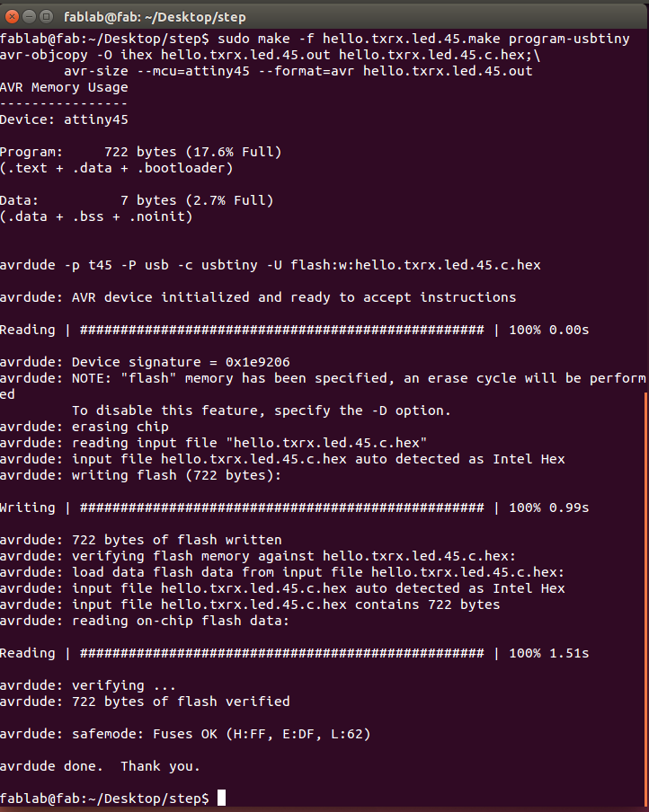Minimize the terminal window
The height and width of the screenshot is (812, 649).
tap(29, 17)
